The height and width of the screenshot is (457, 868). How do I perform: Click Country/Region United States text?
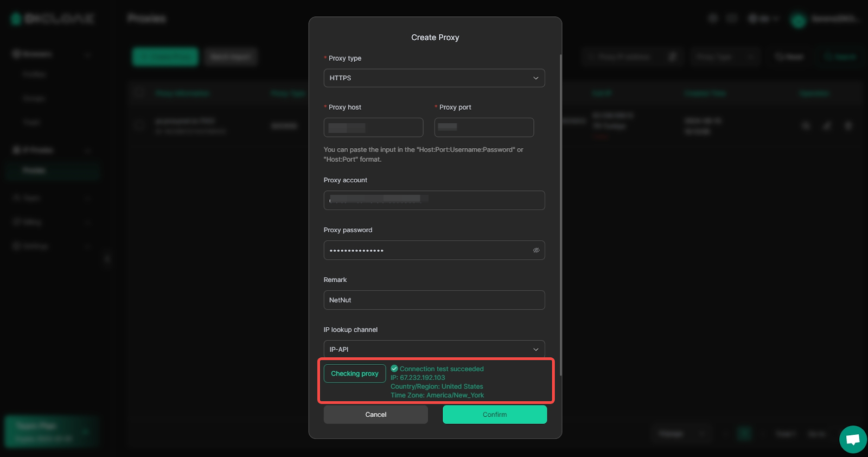pyautogui.click(x=437, y=386)
